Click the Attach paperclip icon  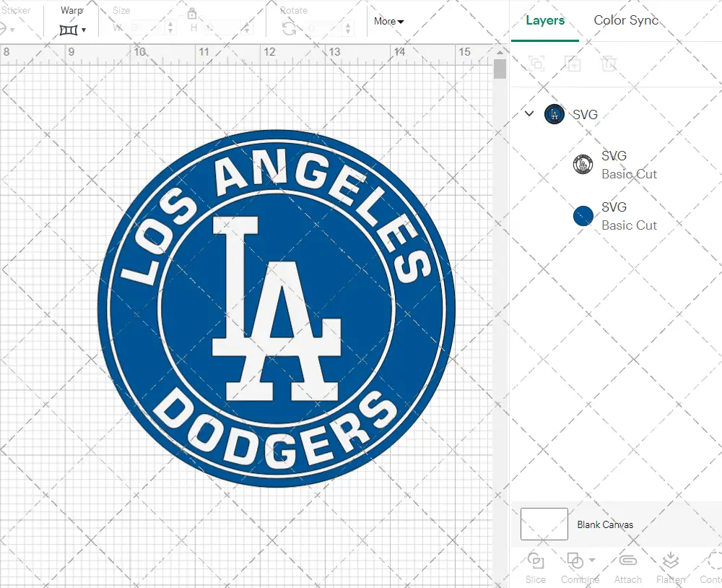click(x=627, y=561)
